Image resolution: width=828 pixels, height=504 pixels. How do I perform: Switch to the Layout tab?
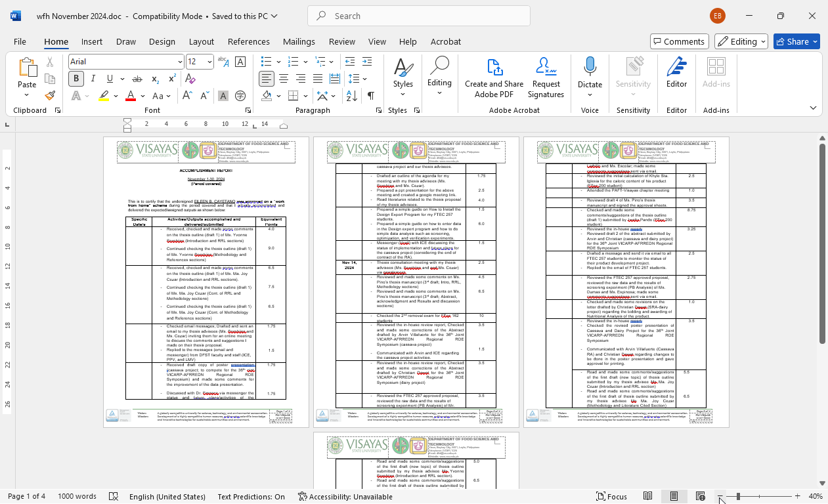pos(202,41)
